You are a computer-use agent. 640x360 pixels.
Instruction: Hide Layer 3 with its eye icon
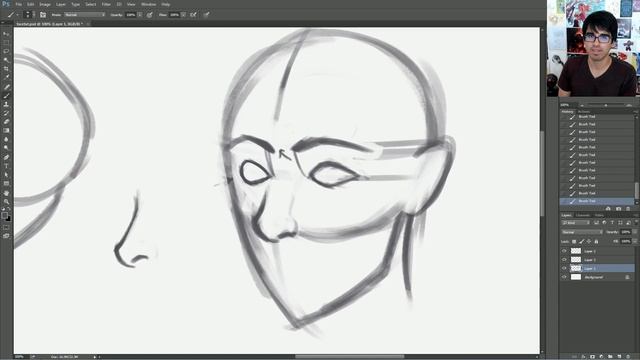[x=564, y=251]
